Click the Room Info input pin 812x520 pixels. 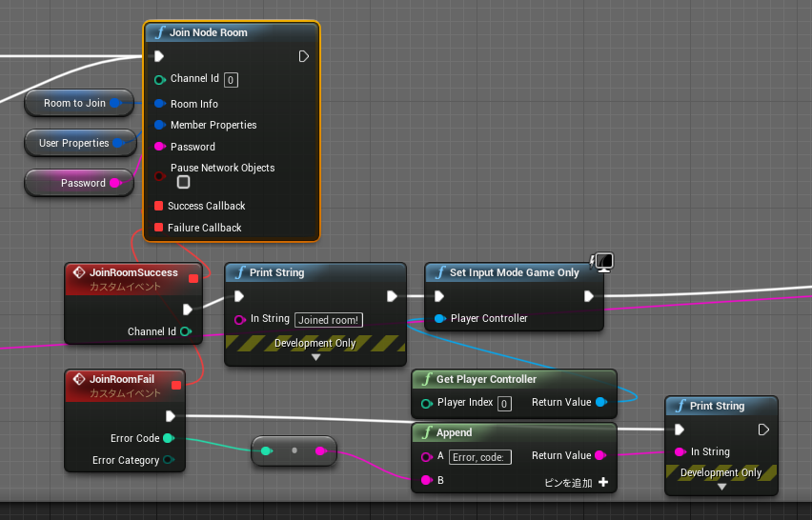coord(159,104)
